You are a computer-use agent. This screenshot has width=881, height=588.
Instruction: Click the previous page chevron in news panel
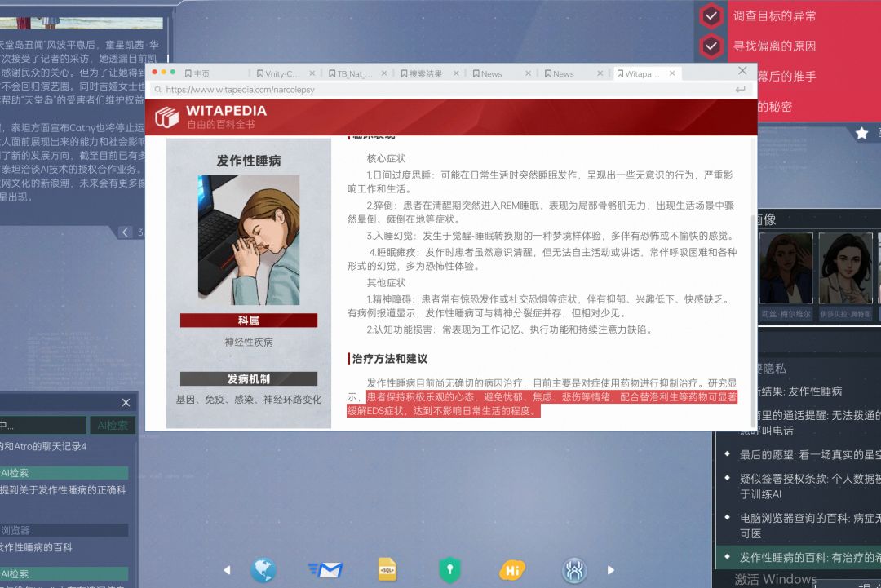125,232
